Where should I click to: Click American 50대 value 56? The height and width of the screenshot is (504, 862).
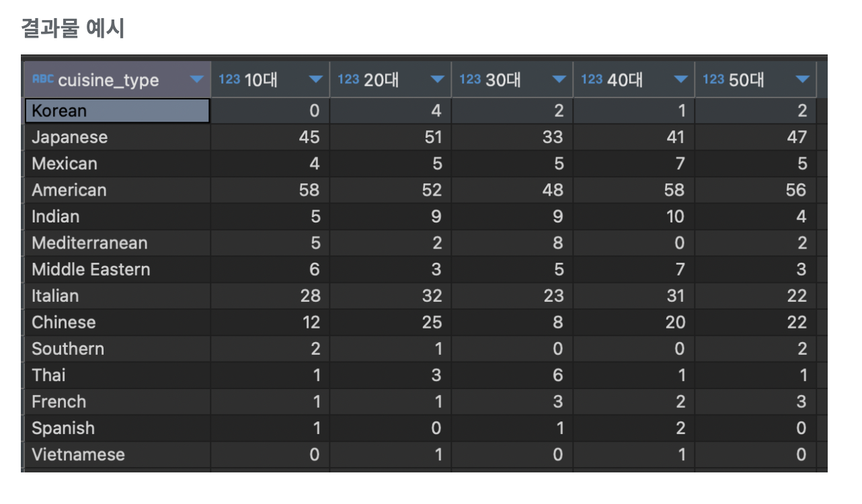796,190
